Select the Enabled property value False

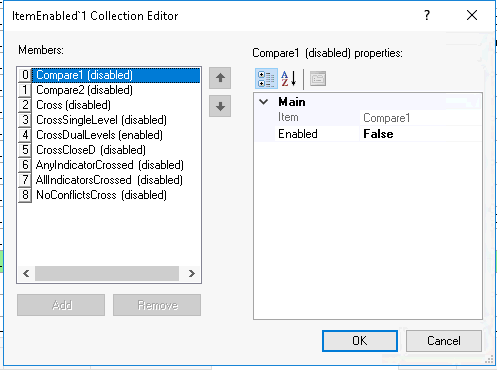tap(421, 134)
